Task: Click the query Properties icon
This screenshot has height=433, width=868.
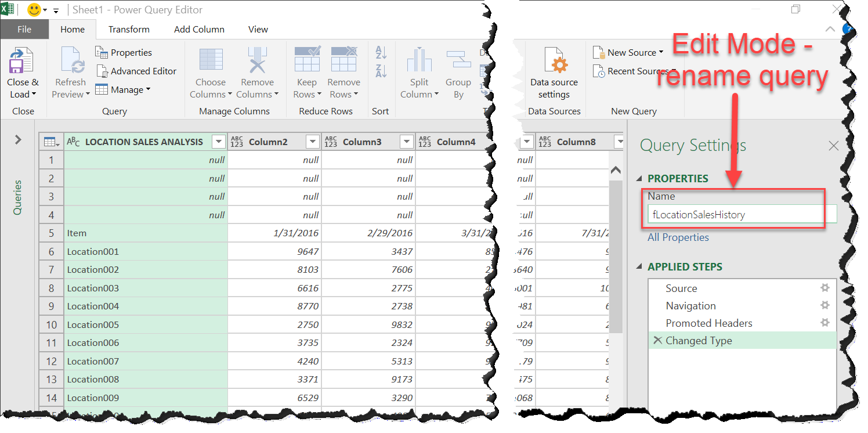Action: pos(102,52)
